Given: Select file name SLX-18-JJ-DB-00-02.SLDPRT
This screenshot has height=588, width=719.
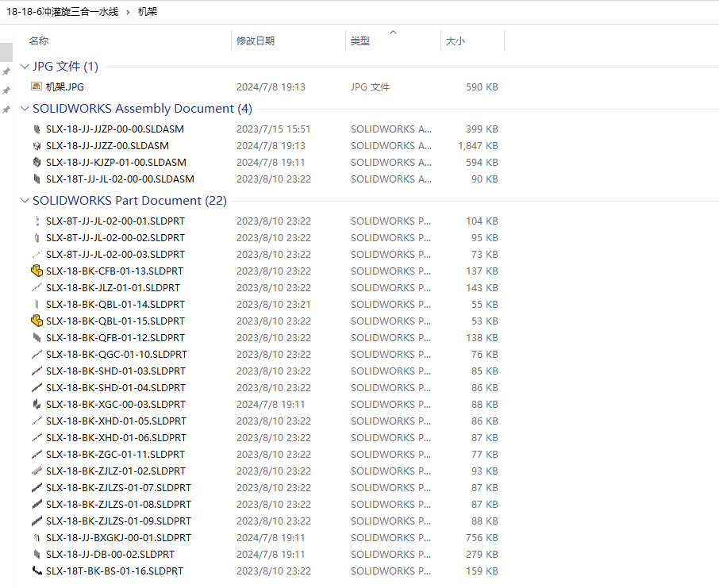Looking at the screenshot, I should 110,554.
